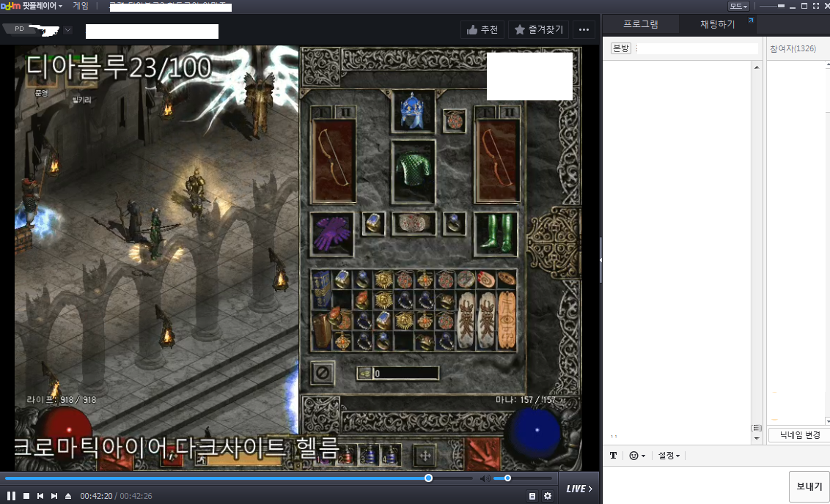Click the gold amount button
Image resolution: width=830 pixels, height=504 pixels.
pos(364,374)
